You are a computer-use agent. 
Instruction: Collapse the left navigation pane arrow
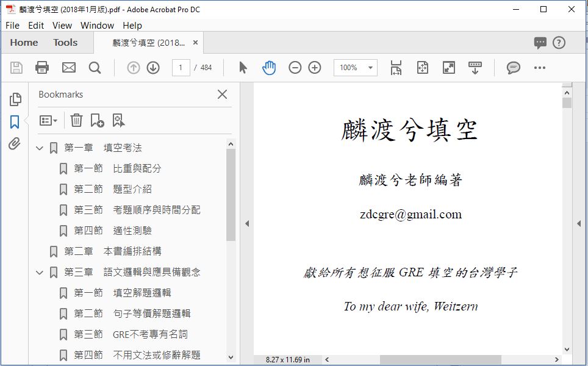click(247, 223)
